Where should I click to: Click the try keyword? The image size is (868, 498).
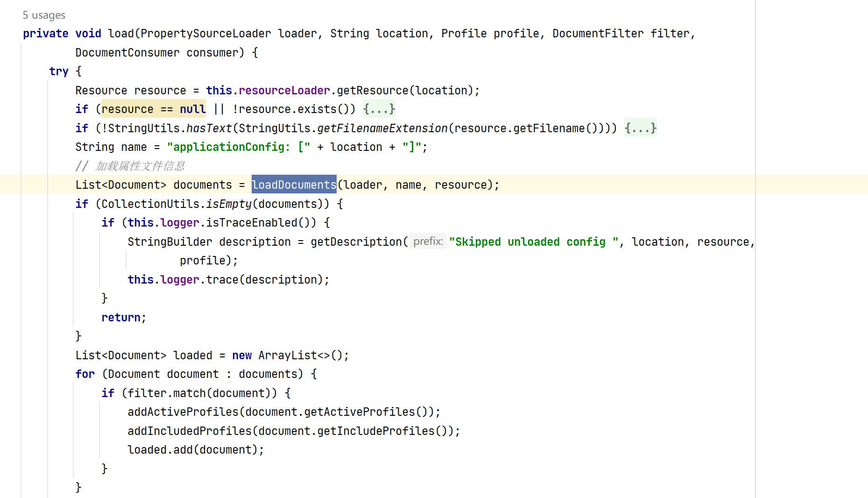click(x=59, y=71)
